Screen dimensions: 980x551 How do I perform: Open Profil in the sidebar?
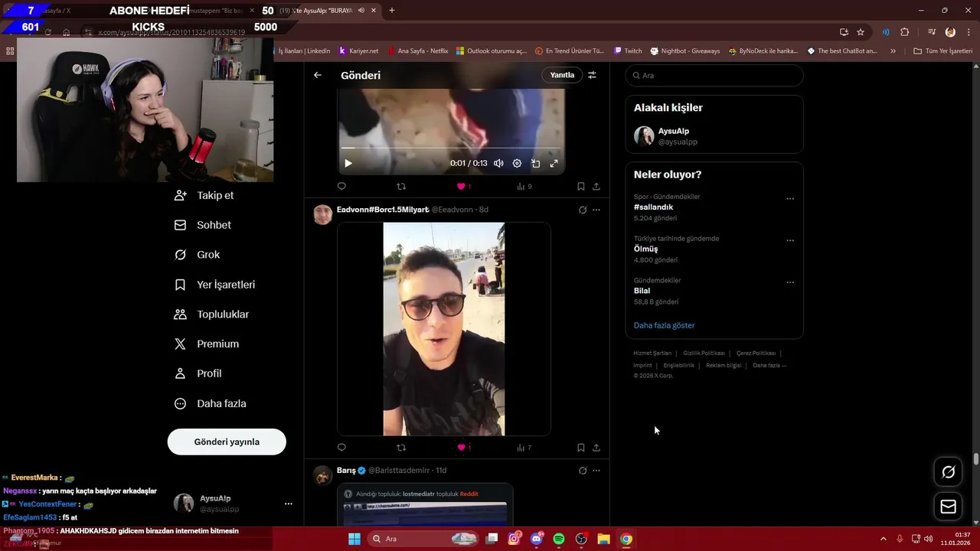coord(198,373)
